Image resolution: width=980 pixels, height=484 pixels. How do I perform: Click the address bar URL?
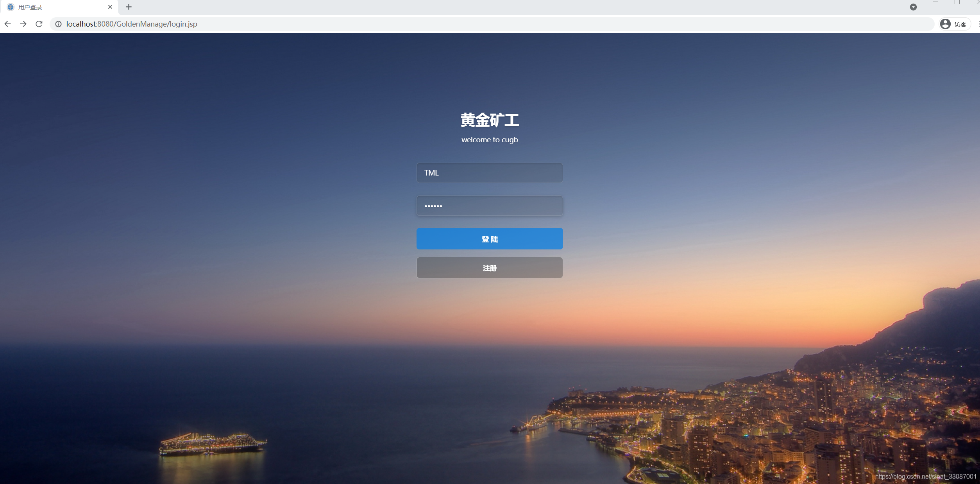click(132, 24)
